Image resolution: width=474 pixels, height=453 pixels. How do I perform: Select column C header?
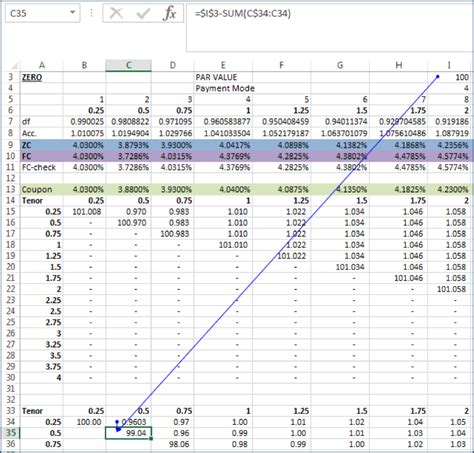(x=129, y=65)
